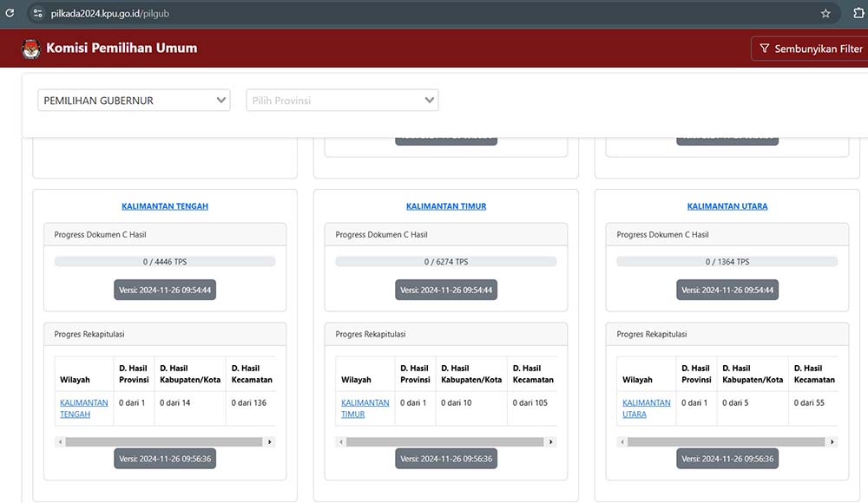Click Kalimantan Tengah table scroll-right arrow

270,441
